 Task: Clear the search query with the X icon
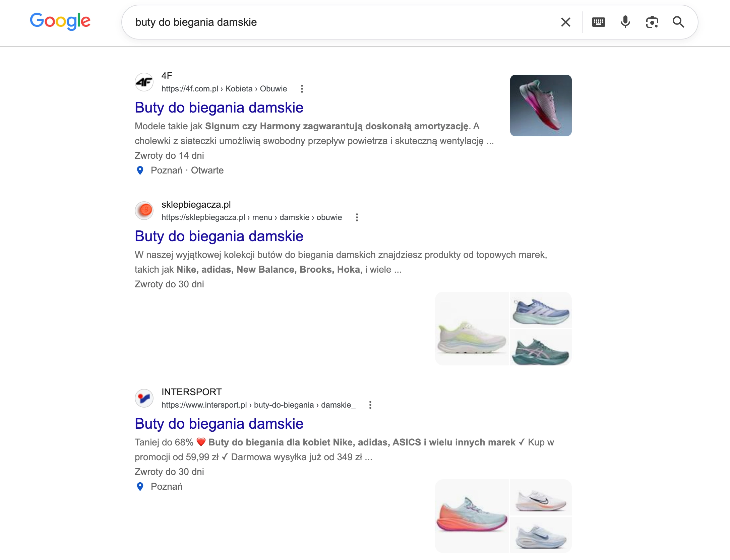tap(566, 22)
